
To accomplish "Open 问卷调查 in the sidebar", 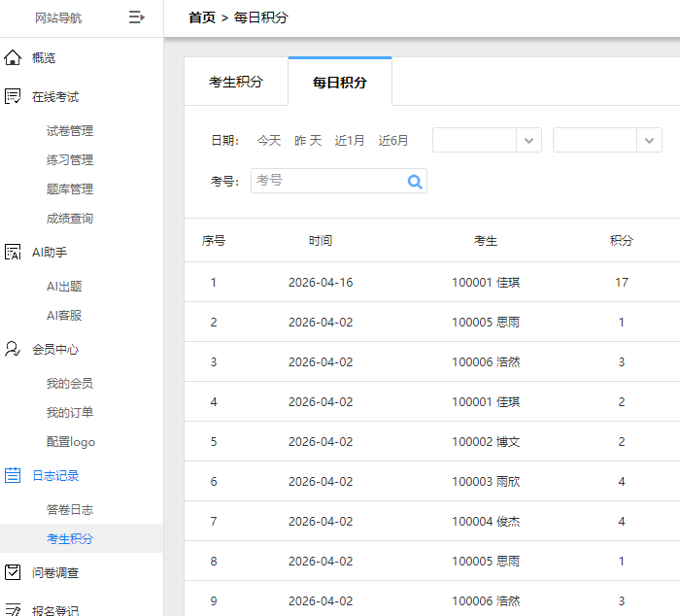I will (55, 572).
